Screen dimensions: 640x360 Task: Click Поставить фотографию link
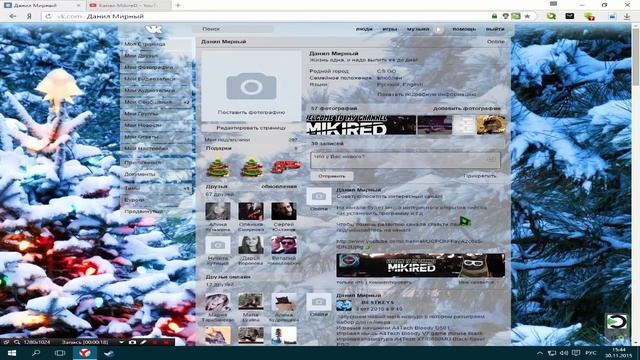pyautogui.click(x=251, y=112)
